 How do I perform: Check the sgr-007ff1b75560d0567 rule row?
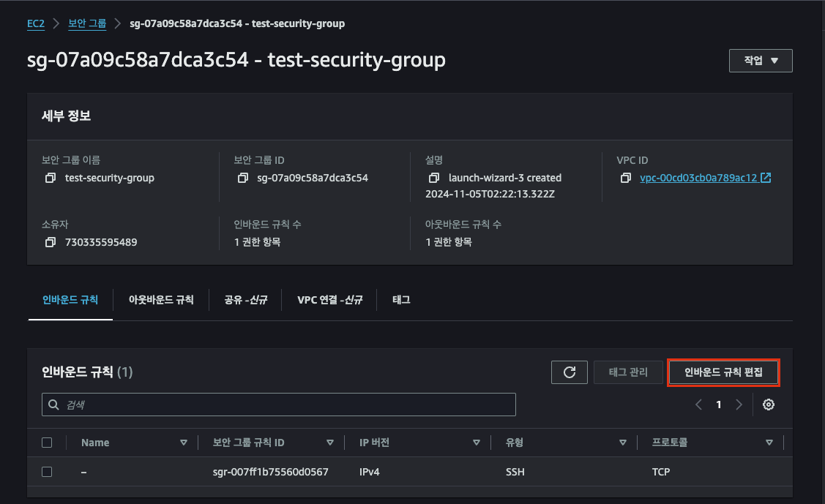tap(48, 472)
